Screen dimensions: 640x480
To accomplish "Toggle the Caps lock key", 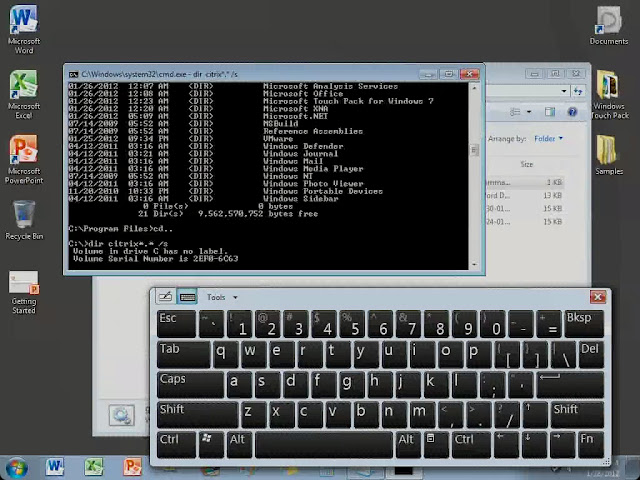I will coord(191,384).
